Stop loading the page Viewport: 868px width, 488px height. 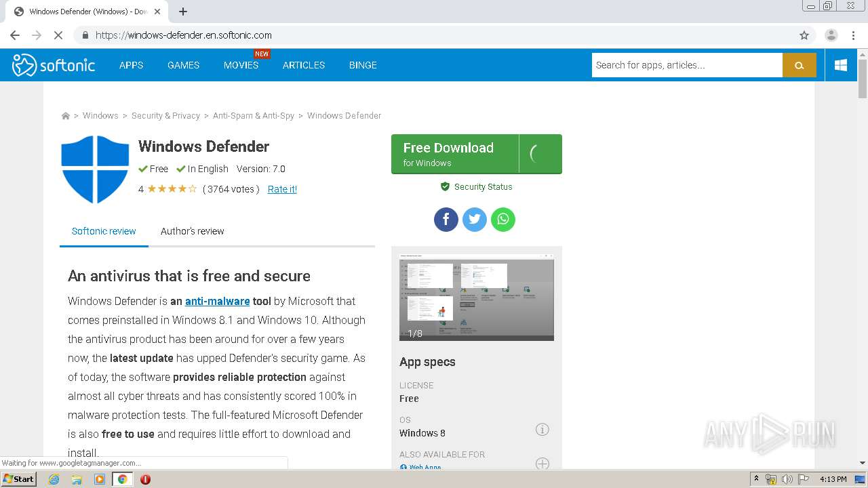tap(58, 35)
